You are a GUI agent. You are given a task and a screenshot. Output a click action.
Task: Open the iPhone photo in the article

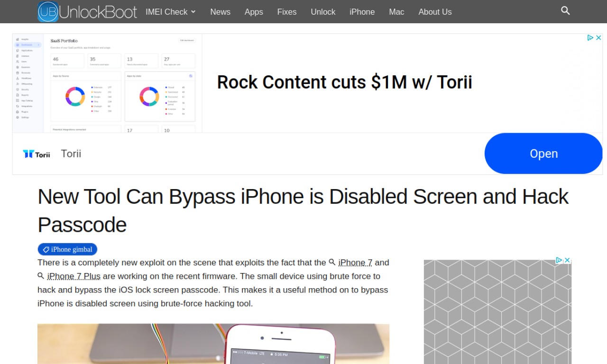tap(213, 344)
